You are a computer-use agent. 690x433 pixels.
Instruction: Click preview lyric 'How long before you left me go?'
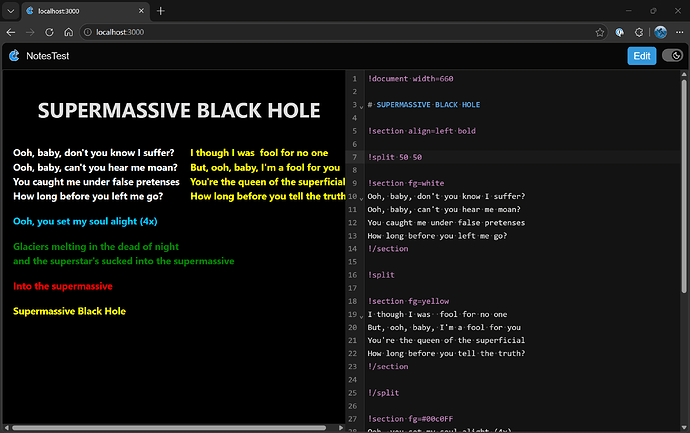point(88,196)
